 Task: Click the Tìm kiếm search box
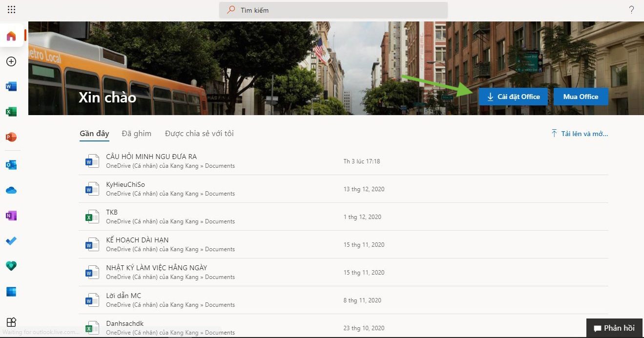point(333,10)
